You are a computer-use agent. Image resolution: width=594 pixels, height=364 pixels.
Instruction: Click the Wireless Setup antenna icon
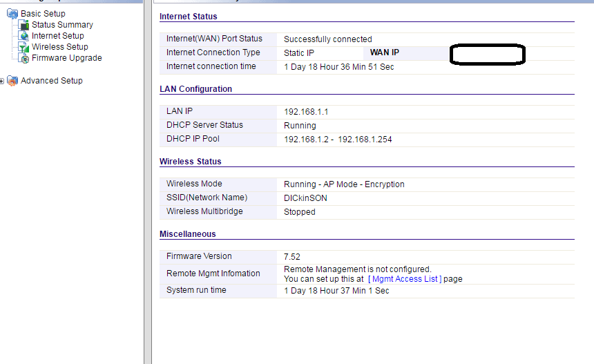pos(25,48)
